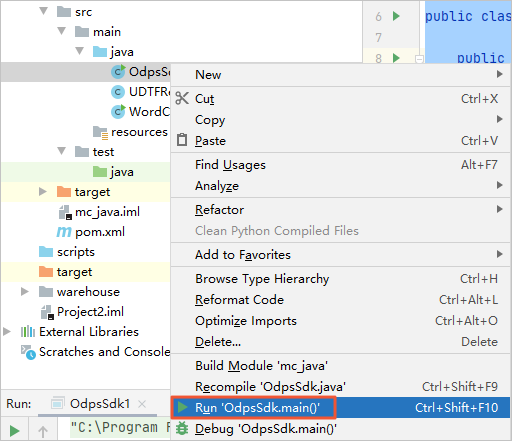Select Build Module 'mc_java'
Viewport: 512px width, 441px height.
point(341,366)
